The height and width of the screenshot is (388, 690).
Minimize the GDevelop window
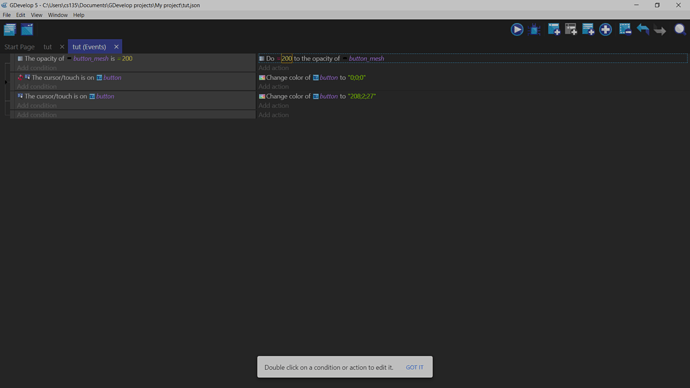click(636, 5)
